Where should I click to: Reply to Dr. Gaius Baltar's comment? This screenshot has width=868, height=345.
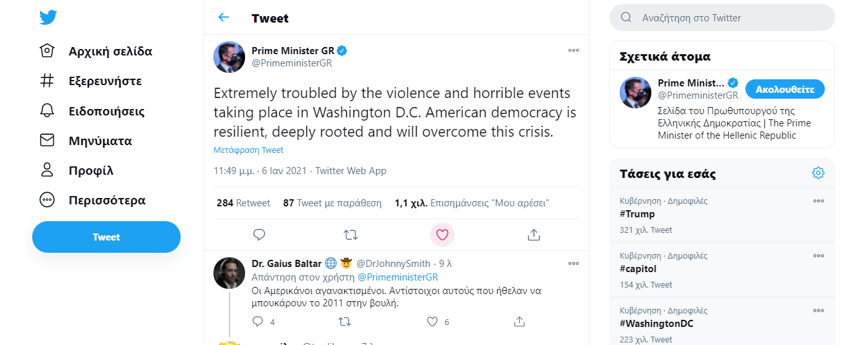pos(258,321)
